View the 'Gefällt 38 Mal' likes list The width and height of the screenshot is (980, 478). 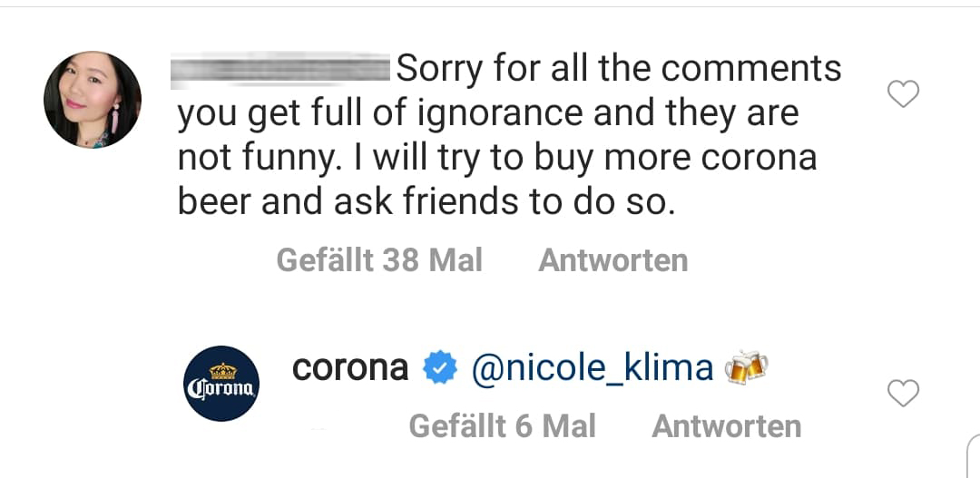(379, 260)
